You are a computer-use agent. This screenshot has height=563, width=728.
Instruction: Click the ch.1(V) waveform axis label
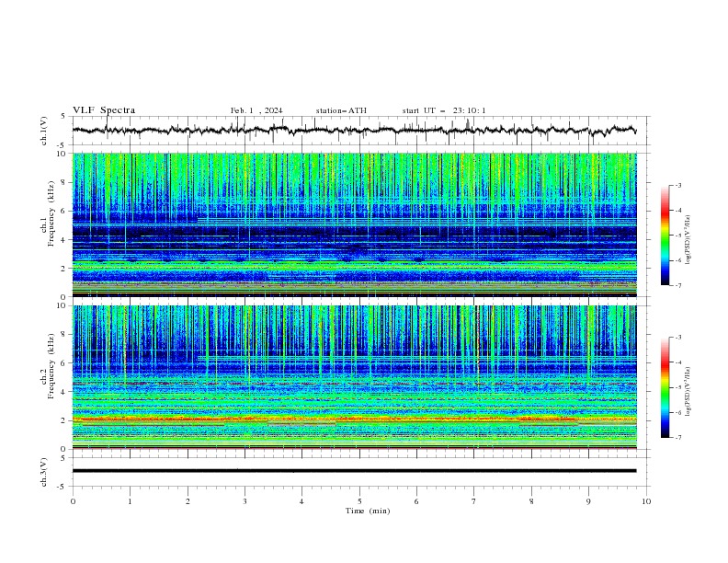pos(44,131)
